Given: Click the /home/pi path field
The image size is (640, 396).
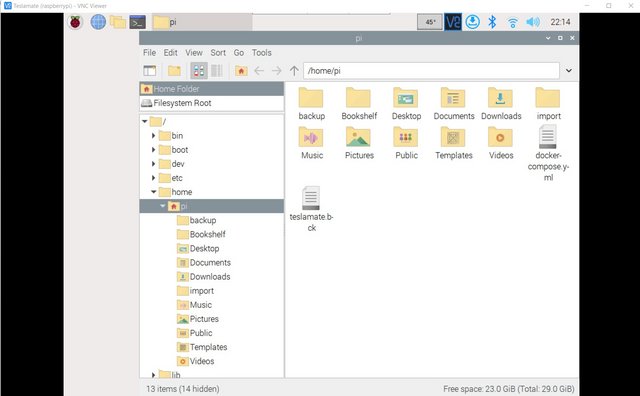Looking at the screenshot, I should pyautogui.click(x=431, y=71).
